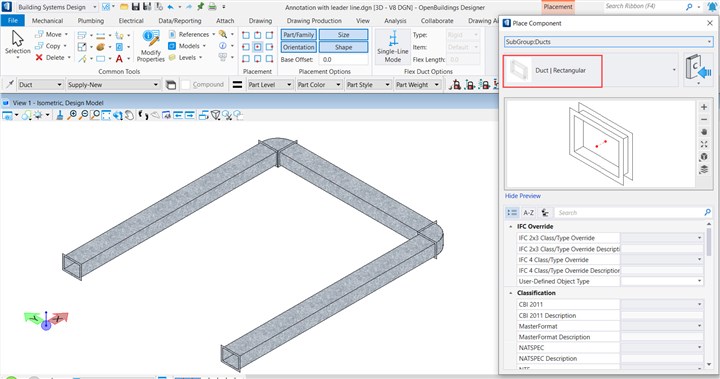Toggle the Size placement option
720x379 pixels.
[343, 34]
